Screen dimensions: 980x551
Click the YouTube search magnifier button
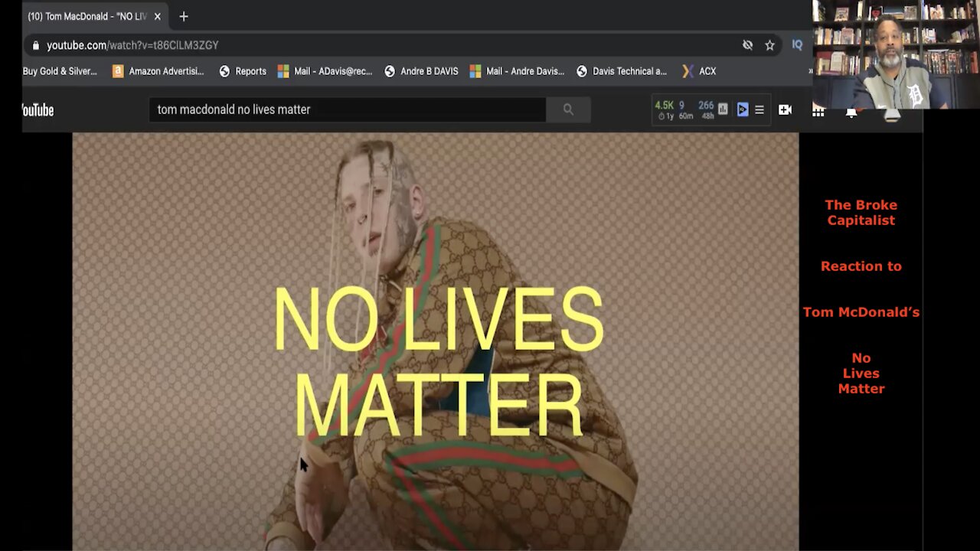568,109
